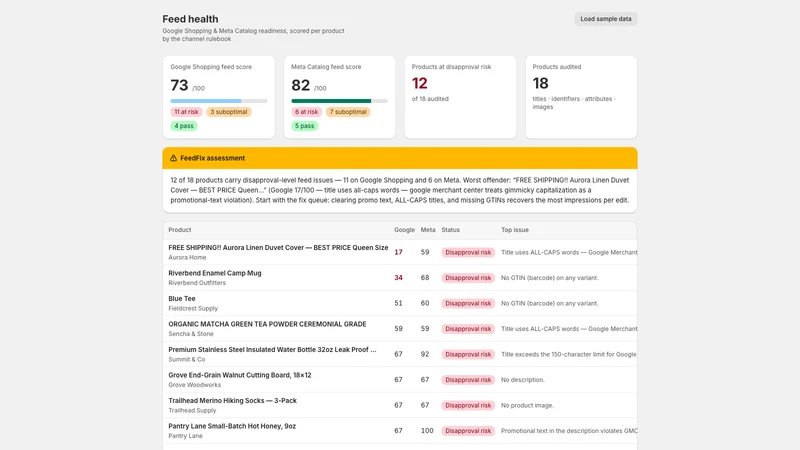This screenshot has height=450, width=800.
Task: Click the '6 at risk' badge
Action: point(306,112)
